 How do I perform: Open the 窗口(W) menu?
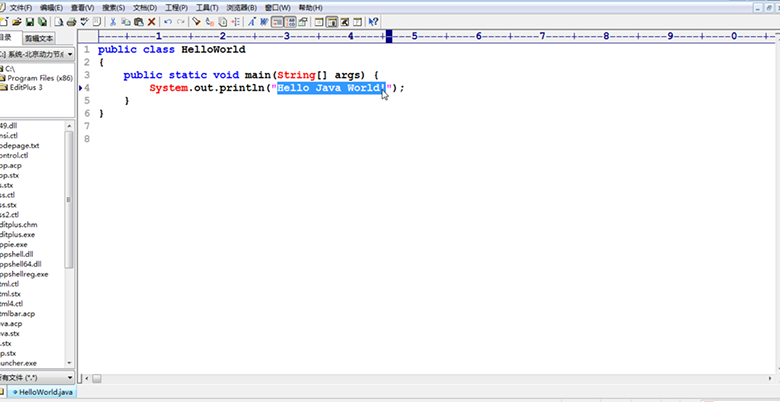click(278, 8)
